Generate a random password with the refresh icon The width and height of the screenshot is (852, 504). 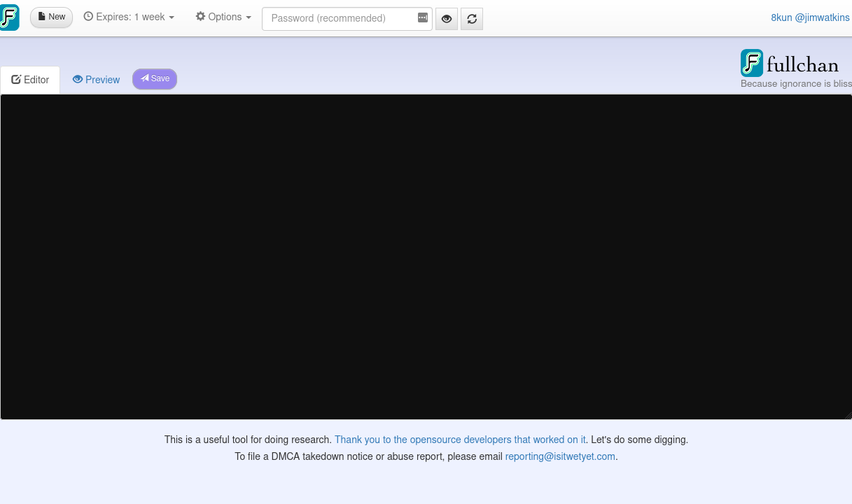[472, 19]
